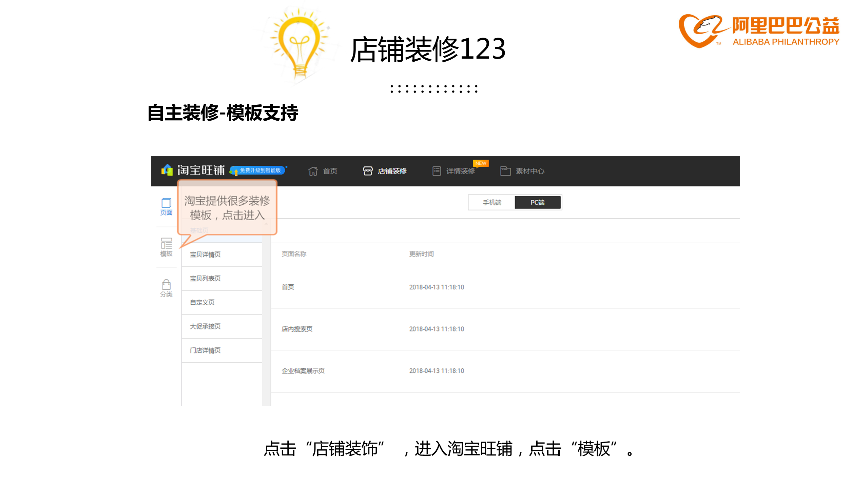Click the update time of 店内搜索页 row

pos(437,329)
